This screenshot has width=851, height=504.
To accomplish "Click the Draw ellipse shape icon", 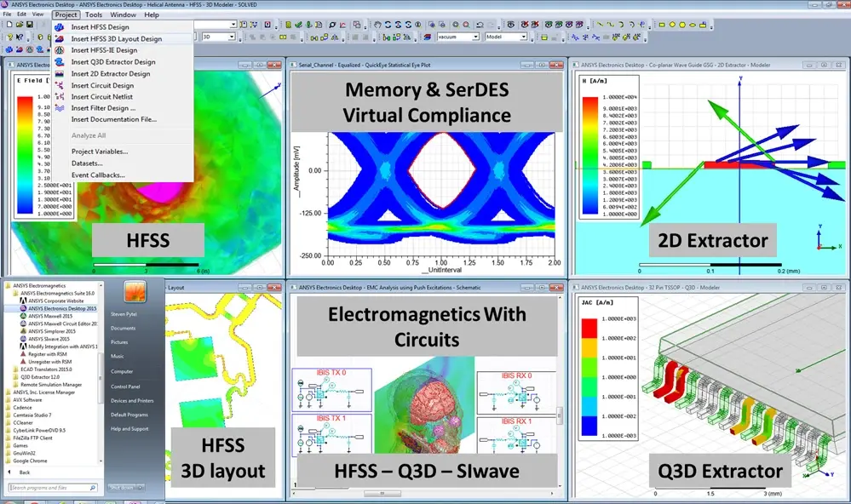I will click(x=693, y=25).
